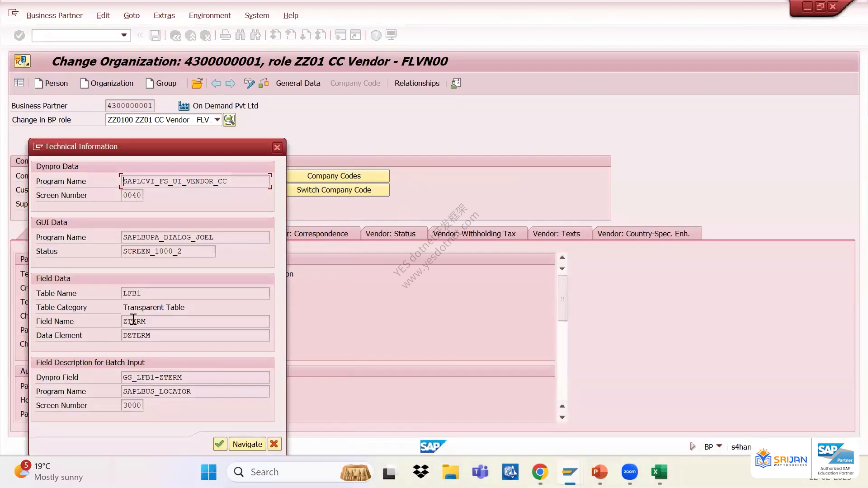Click the Windows Start button

pos(208,472)
